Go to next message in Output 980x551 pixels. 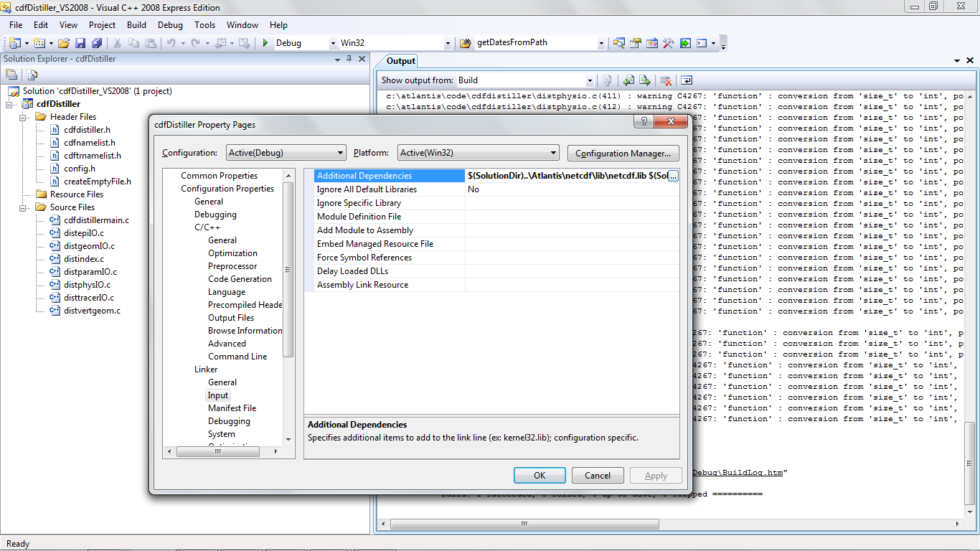tap(644, 80)
